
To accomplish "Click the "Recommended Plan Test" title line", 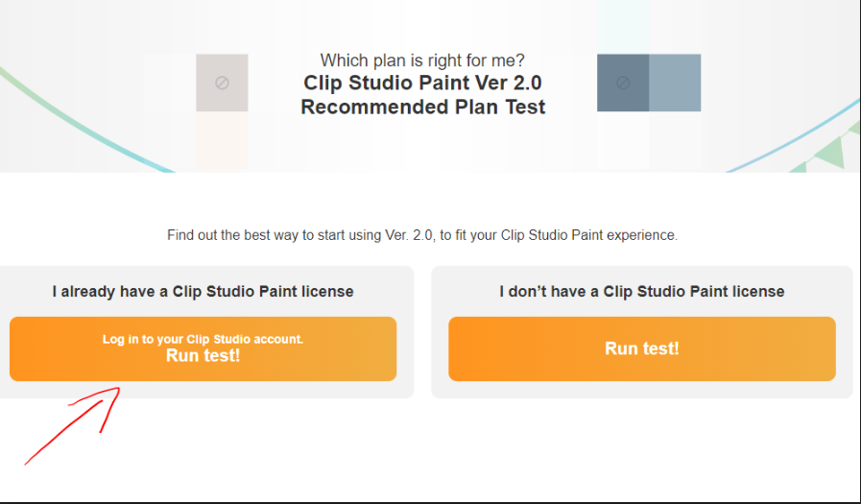I will point(423,107).
